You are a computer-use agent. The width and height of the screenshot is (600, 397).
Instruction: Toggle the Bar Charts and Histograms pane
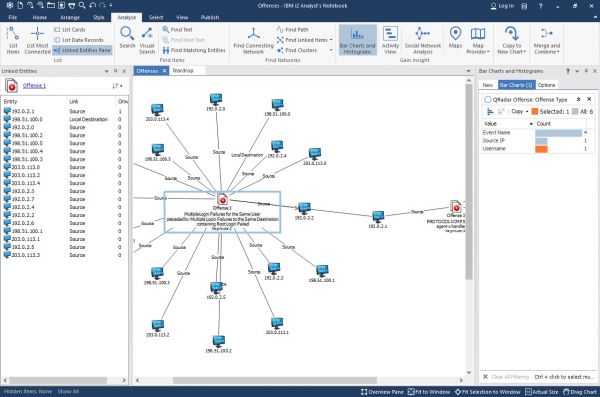pos(357,40)
